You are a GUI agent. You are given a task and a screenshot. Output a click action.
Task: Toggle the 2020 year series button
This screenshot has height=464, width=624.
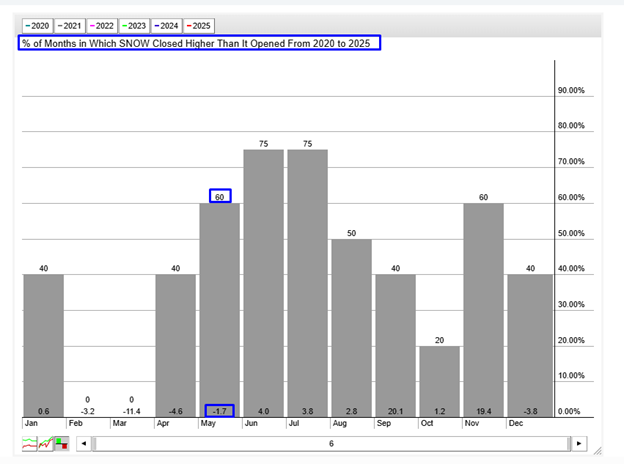click(37, 26)
